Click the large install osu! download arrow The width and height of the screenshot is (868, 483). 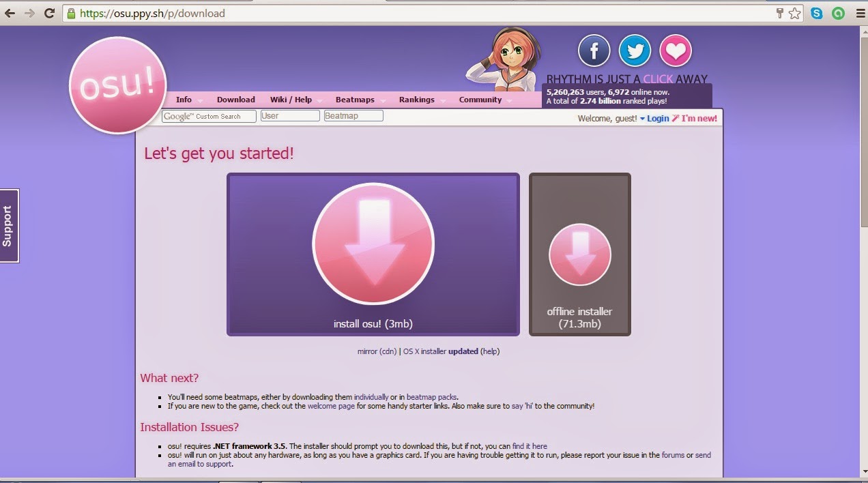coord(373,244)
